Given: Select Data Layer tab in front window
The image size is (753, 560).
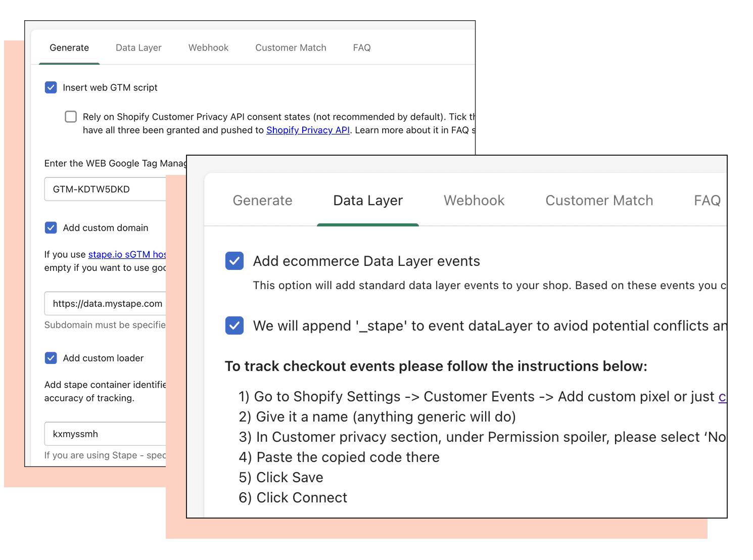Looking at the screenshot, I should click(x=368, y=201).
